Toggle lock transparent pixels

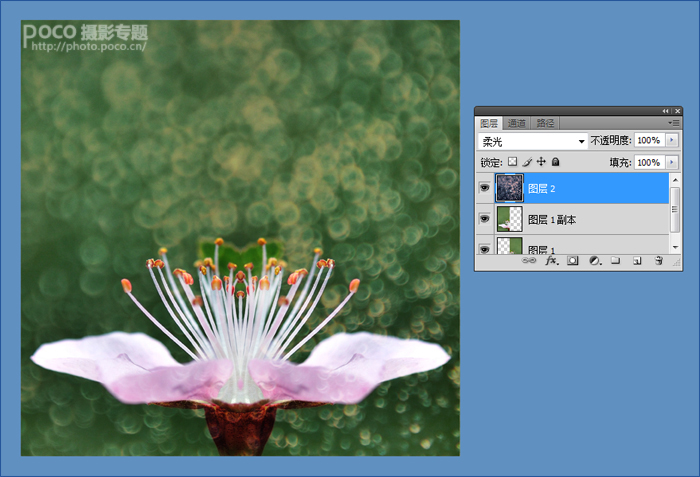click(x=512, y=162)
